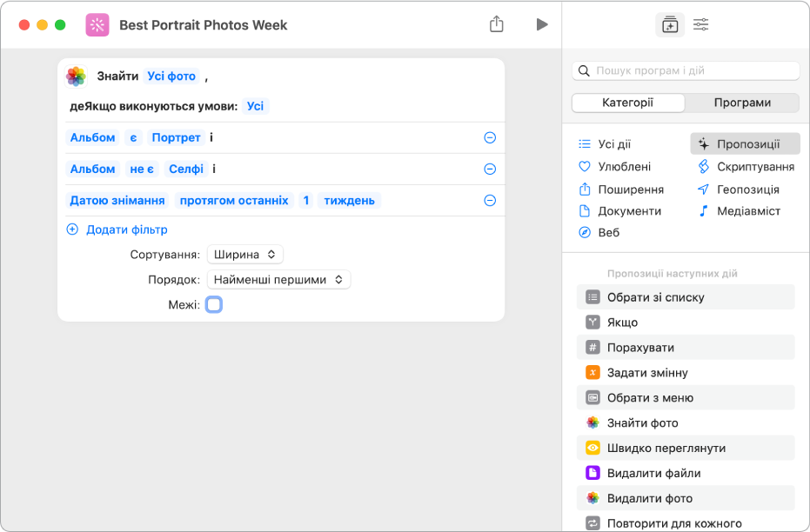
Task: Click the pink shortcut app icon
Action: tap(97, 24)
